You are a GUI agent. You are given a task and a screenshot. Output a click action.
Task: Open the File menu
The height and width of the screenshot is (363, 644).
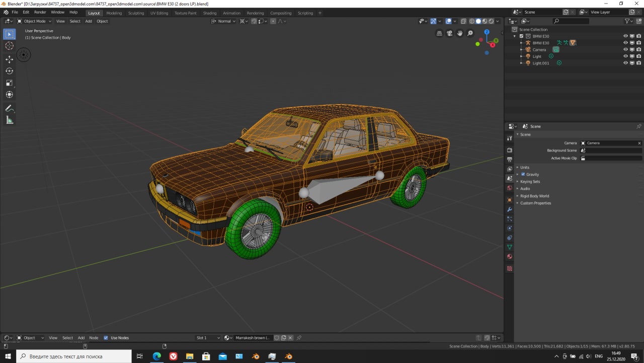click(15, 12)
